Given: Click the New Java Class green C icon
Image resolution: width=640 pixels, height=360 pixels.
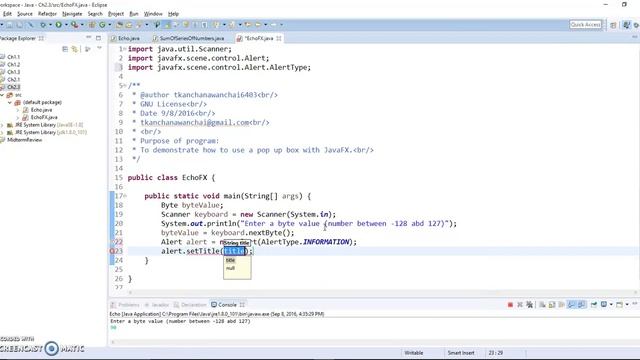Looking at the screenshot, I should [102, 25].
